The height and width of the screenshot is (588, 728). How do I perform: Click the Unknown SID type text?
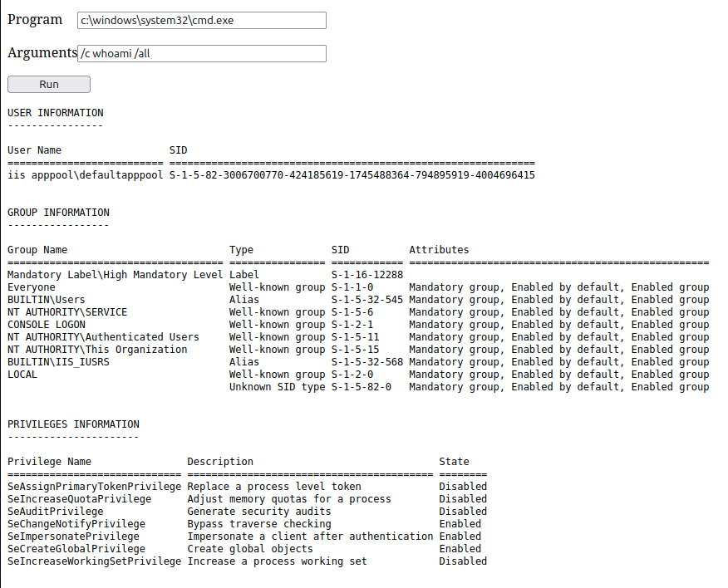click(277, 387)
